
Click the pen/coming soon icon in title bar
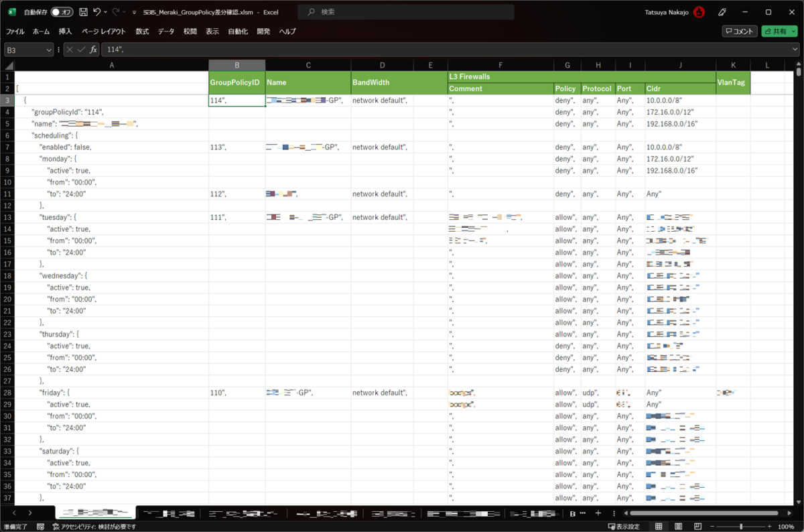coord(722,12)
